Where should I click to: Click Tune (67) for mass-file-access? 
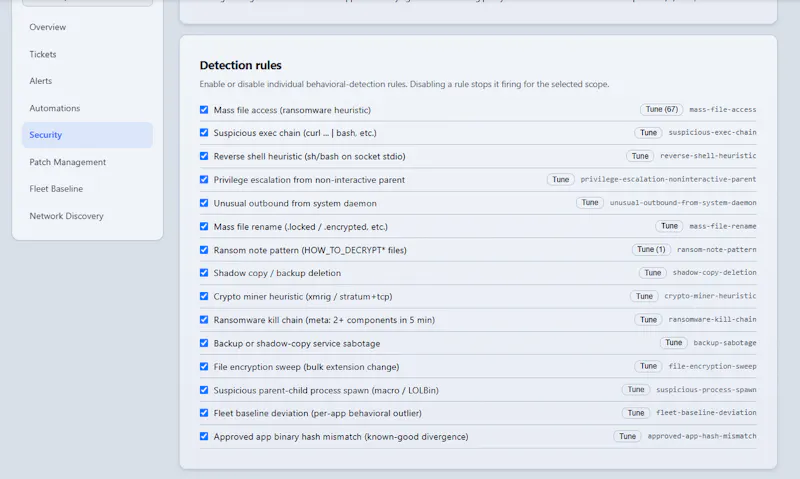tap(661, 109)
